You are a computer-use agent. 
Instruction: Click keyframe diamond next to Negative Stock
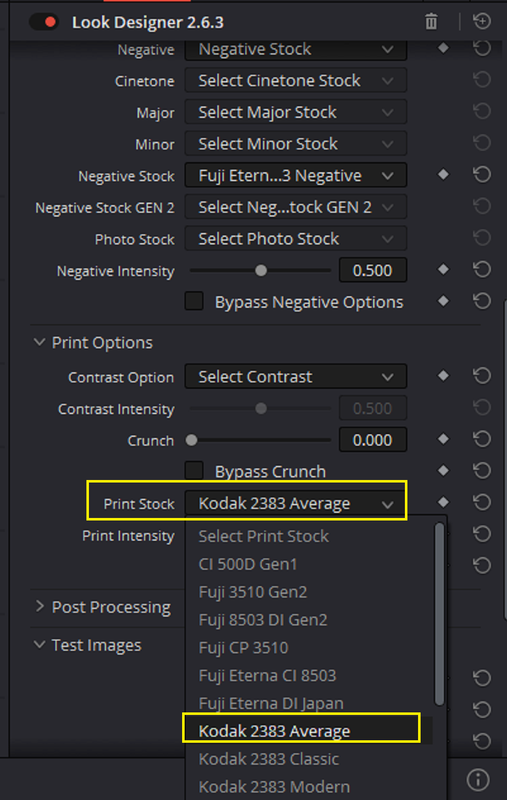[x=443, y=175]
